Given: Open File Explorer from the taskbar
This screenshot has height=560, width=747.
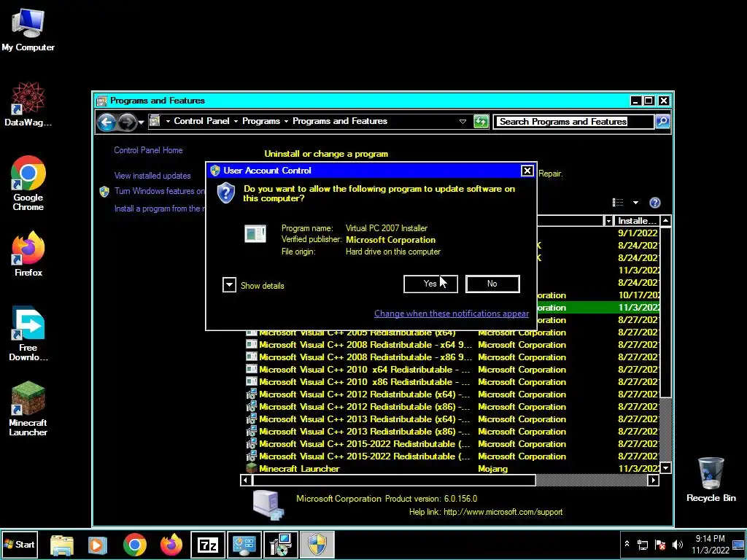Looking at the screenshot, I should point(62,545).
